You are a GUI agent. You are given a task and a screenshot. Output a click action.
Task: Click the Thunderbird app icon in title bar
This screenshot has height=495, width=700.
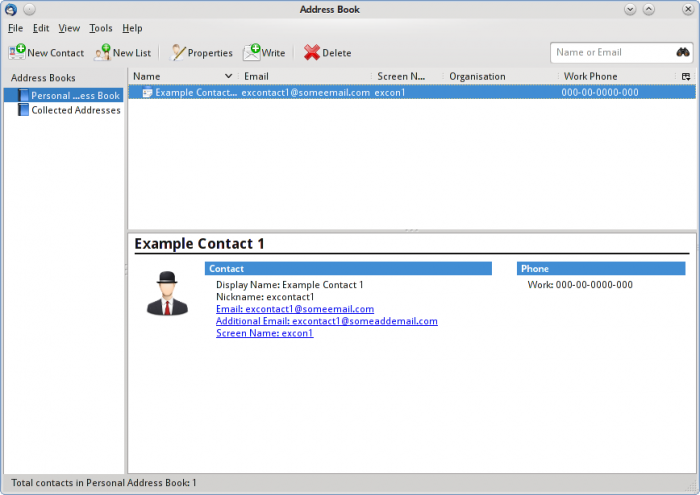point(11,9)
